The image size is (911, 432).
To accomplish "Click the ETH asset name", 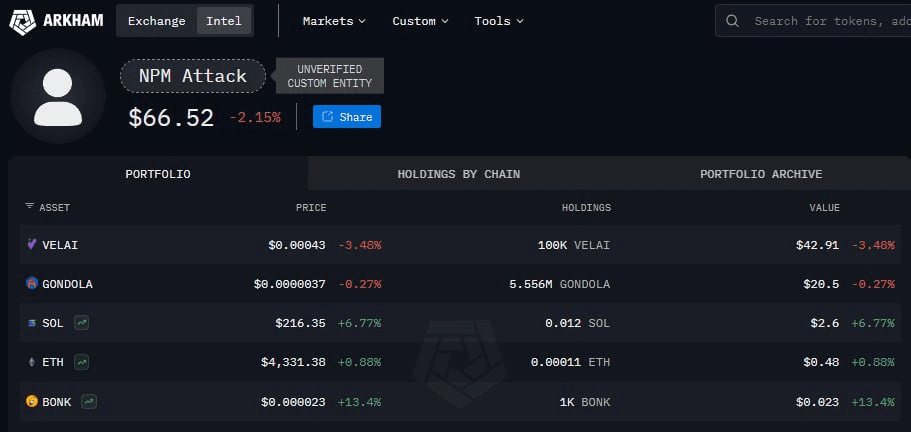I will click(x=53, y=362).
